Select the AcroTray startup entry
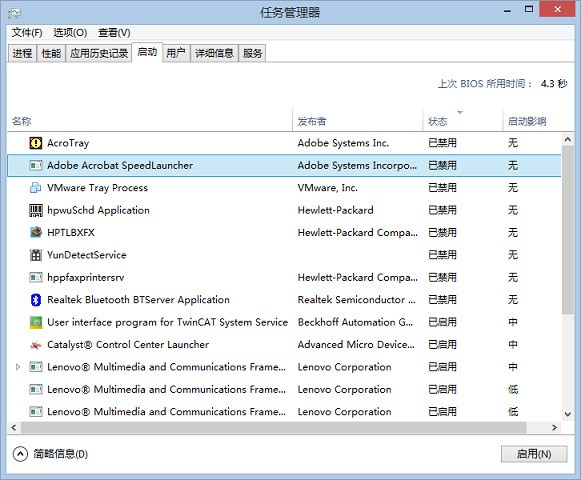 [68, 143]
